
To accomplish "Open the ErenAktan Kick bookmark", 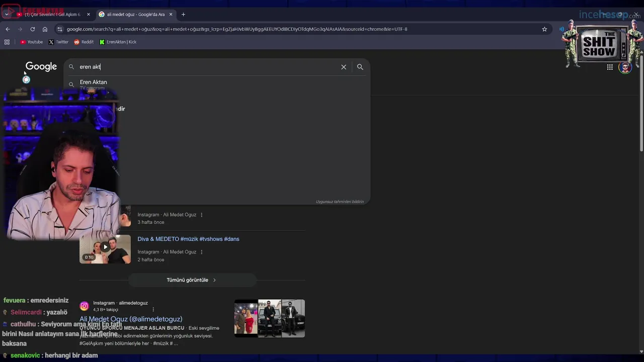I will [118, 42].
